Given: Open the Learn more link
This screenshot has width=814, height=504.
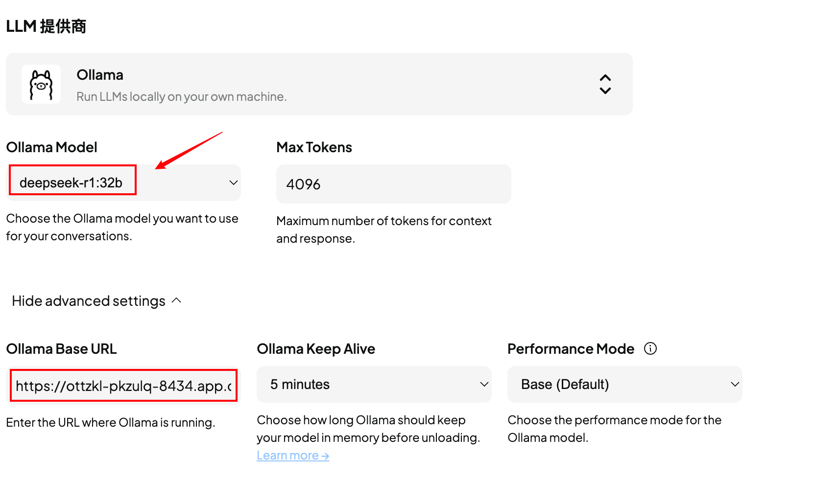Looking at the screenshot, I should 292,456.
